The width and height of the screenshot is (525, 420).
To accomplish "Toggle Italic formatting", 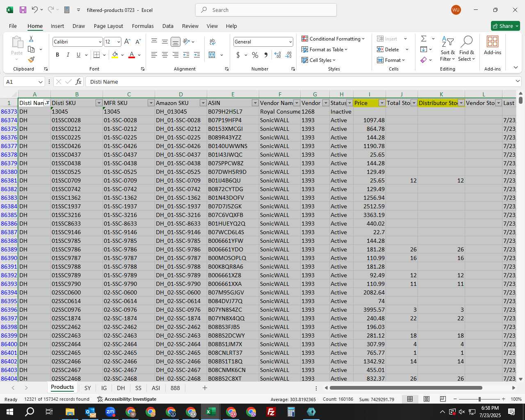I will click(68, 55).
